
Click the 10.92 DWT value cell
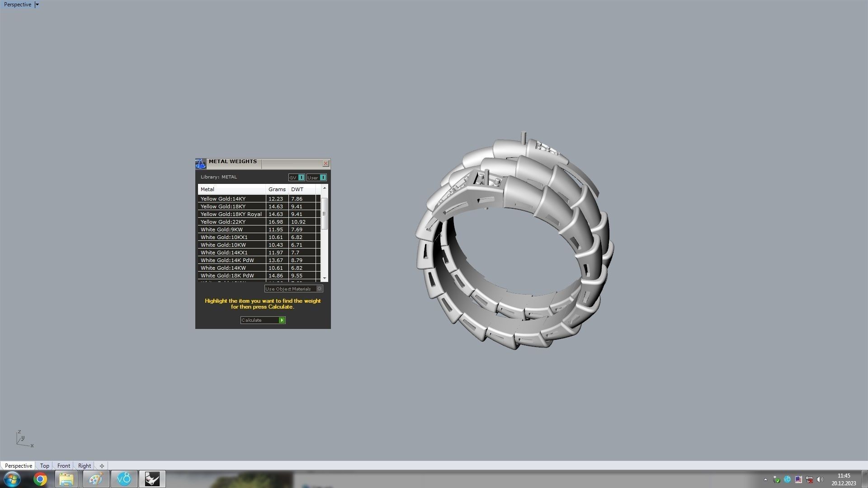point(302,222)
